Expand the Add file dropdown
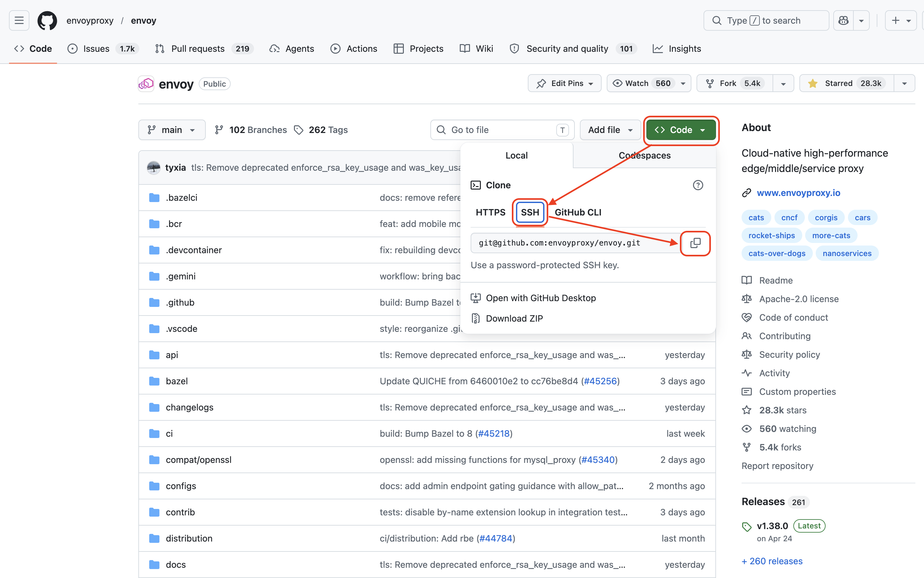924x578 pixels. [x=610, y=130]
